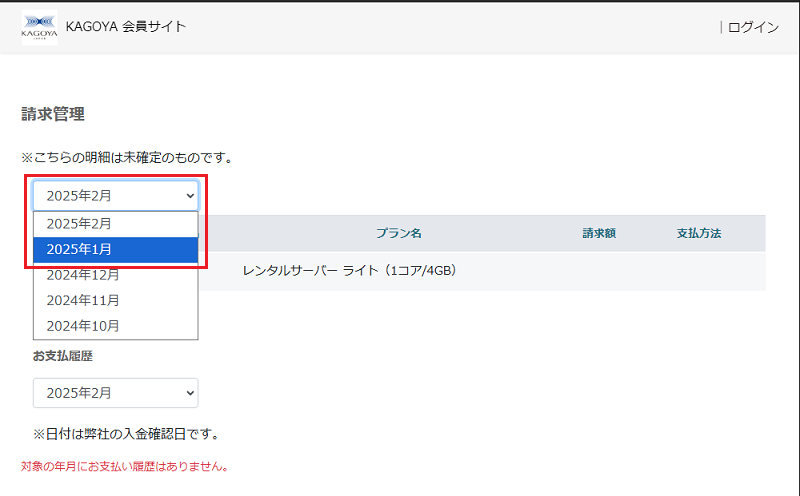Open the ログイン link
This screenshot has width=800, height=496.
(753, 27)
